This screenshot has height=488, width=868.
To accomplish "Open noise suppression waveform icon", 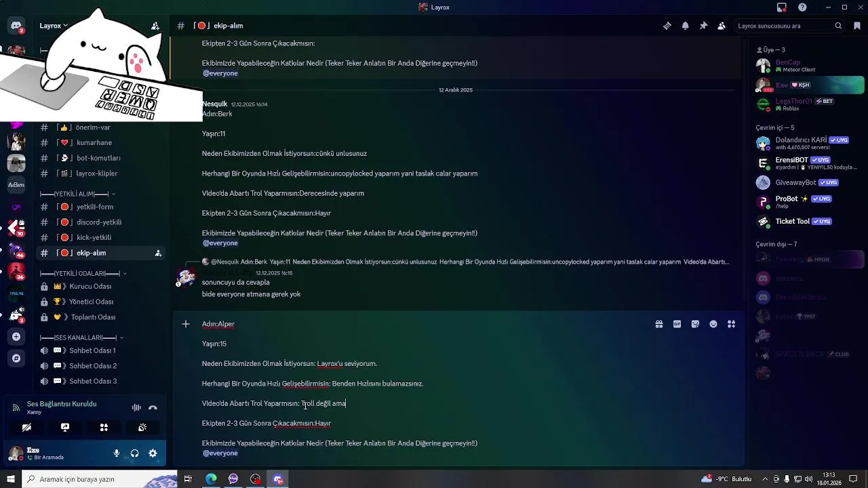I will coord(136,407).
